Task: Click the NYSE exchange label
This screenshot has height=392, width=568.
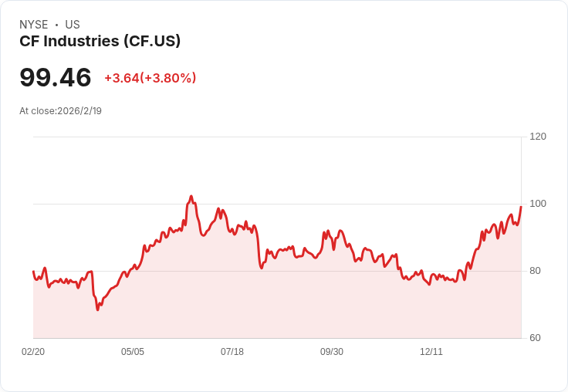Action: click(34, 25)
